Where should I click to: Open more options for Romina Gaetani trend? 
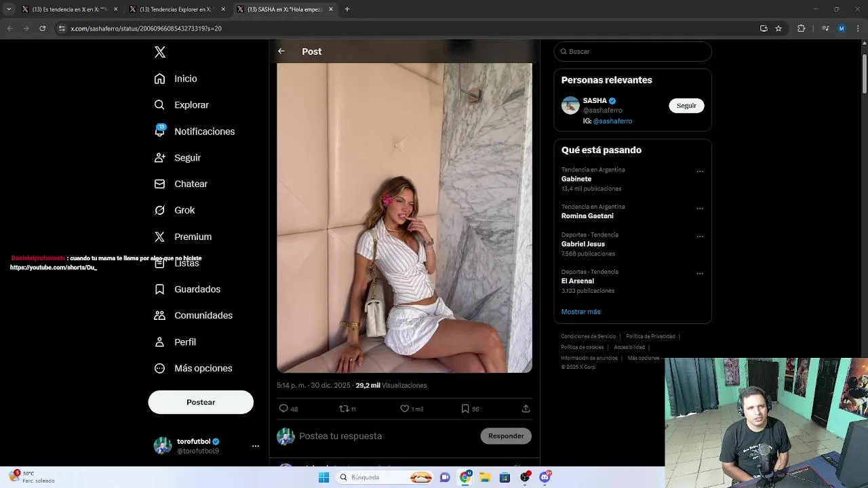point(700,209)
